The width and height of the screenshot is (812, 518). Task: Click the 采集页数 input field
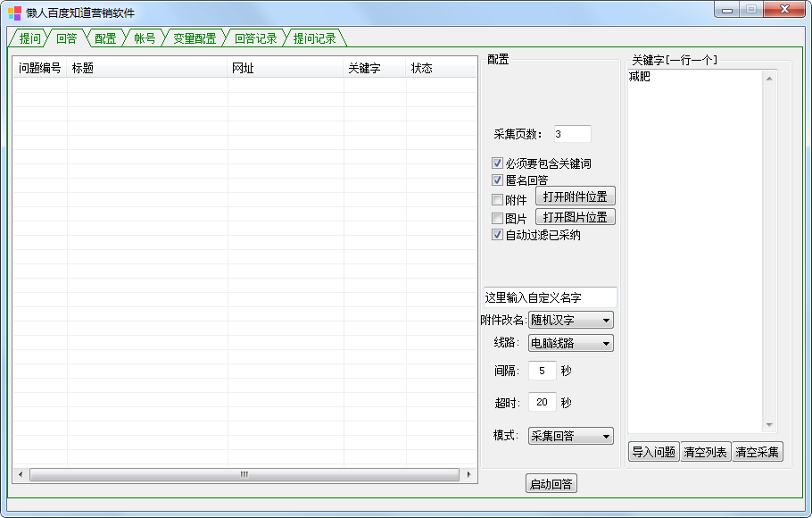[x=571, y=134]
